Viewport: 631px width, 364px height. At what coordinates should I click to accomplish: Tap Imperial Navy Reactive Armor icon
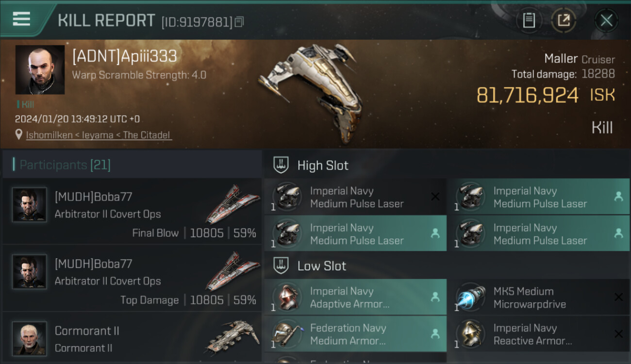pos(470,334)
